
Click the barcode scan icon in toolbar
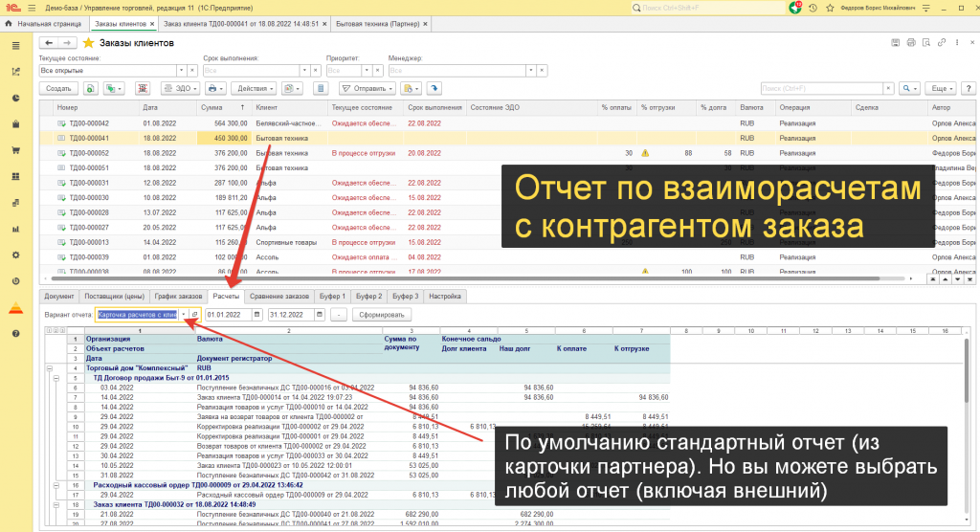coord(144,89)
